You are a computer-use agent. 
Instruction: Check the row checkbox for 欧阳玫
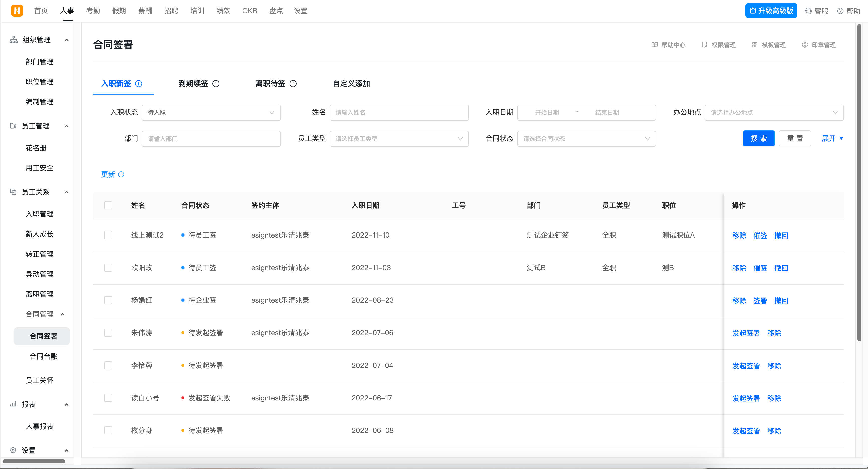(108, 268)
